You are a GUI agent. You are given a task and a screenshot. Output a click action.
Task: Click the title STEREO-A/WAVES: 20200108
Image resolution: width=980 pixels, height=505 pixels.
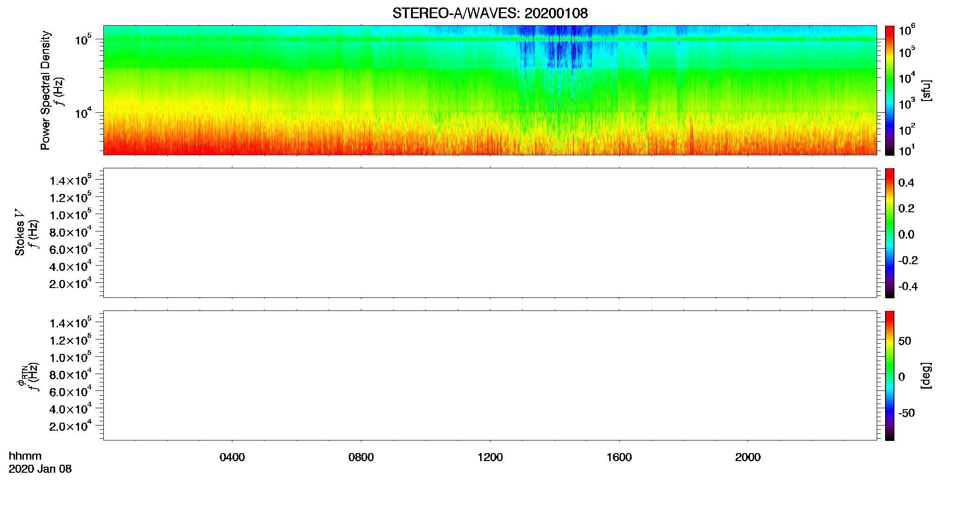[x=490, y=13]
